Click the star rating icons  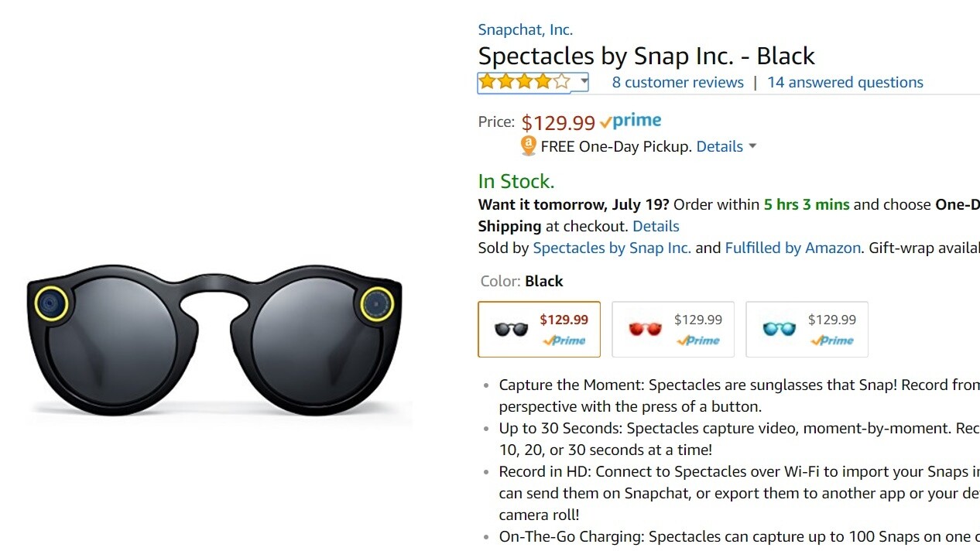pos(523,81)
